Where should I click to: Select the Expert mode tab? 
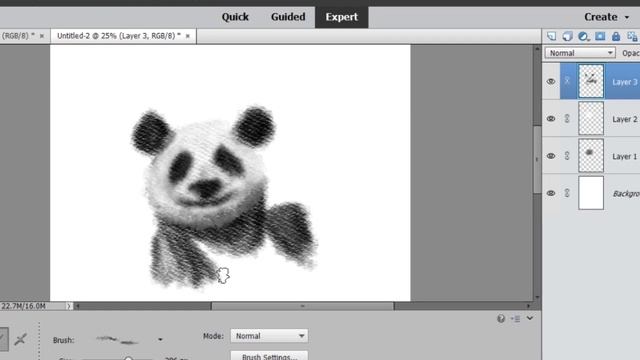pos(342,17)
